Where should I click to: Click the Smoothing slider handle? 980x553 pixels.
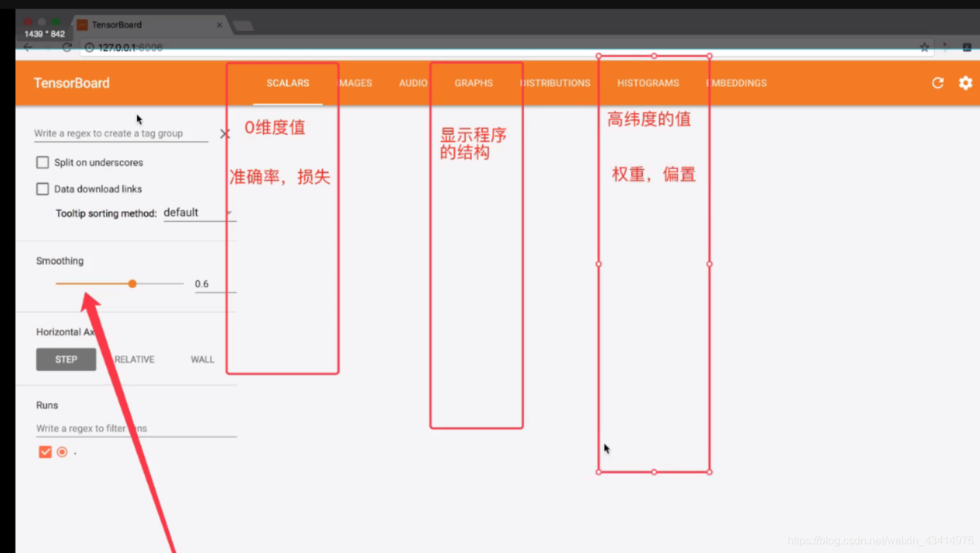tap(132, 283)
